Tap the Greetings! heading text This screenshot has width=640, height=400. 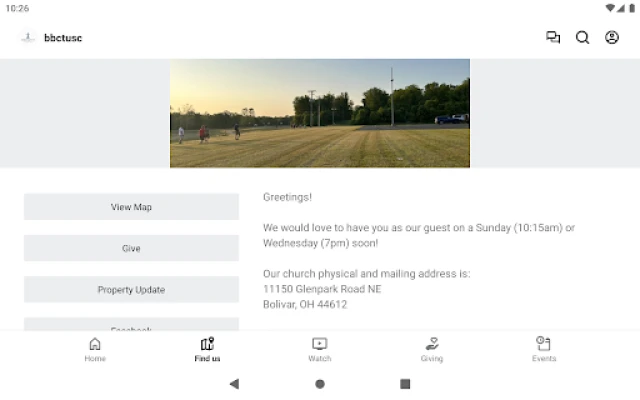(287, 197)
